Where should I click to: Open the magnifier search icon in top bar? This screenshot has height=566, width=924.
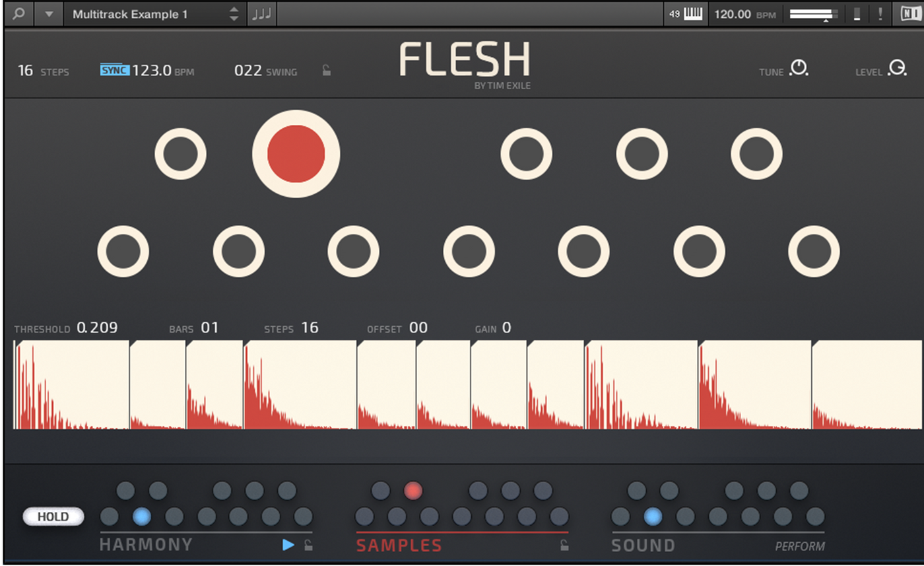tap(18, 14)
